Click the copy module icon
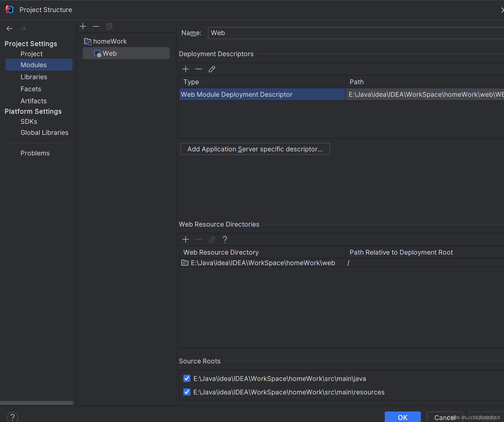Image resolution: width=504 pixels, height=422 pixels. (x=109, y=26)
